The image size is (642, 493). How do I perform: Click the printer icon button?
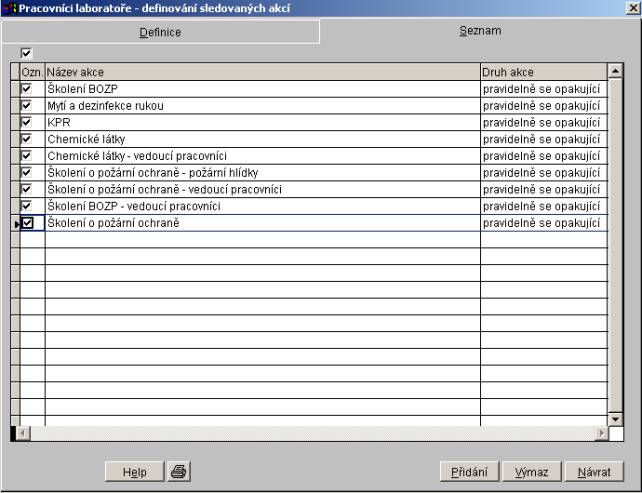click(x=179, y=471)
